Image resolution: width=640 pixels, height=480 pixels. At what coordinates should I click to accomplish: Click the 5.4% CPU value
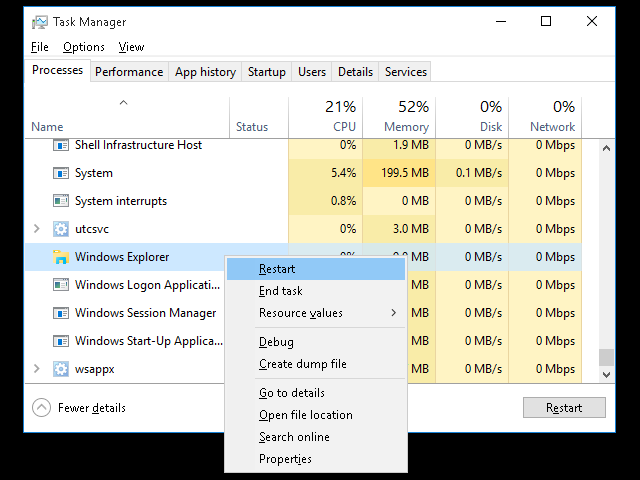[343, 173]
